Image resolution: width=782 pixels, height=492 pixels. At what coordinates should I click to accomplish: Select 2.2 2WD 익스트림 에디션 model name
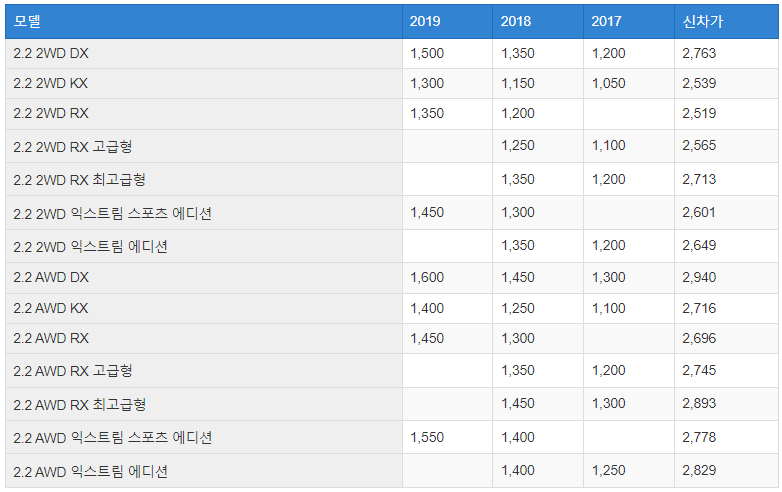pyautogui.click(x=90, y=246)
